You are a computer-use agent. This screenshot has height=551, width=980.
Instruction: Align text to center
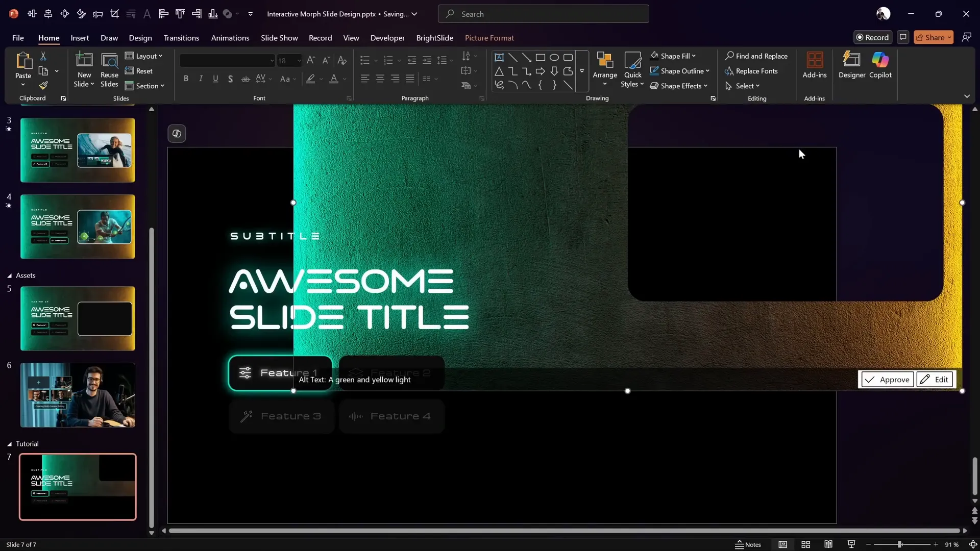tap(380, 79)
